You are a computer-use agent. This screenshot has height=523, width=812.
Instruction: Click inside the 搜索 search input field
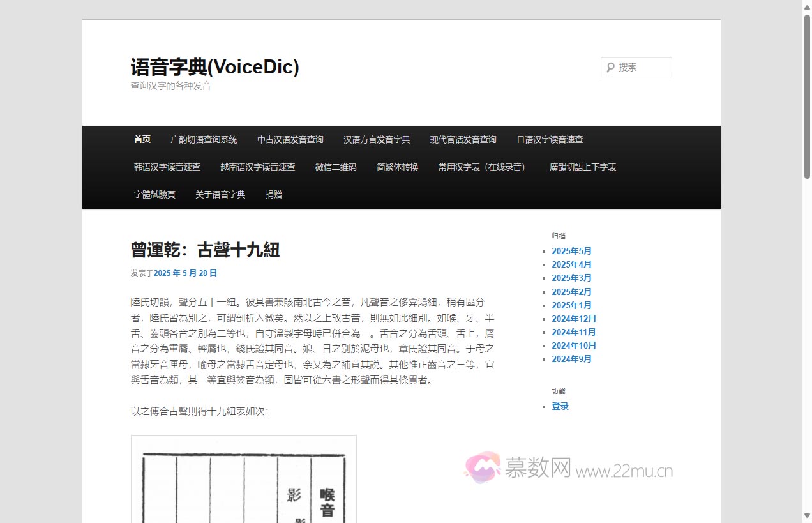[x=638, y=66]
